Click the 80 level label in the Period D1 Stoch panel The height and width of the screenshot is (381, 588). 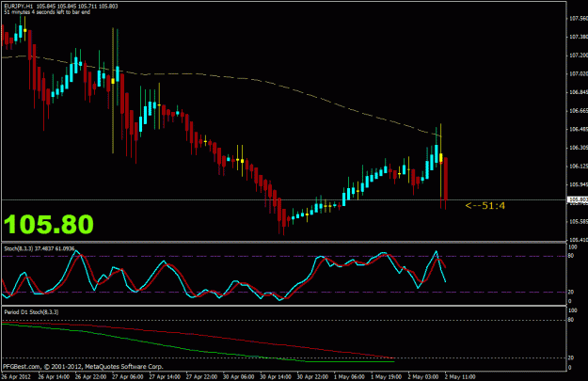pyautogui.click(x=571, y=320)
